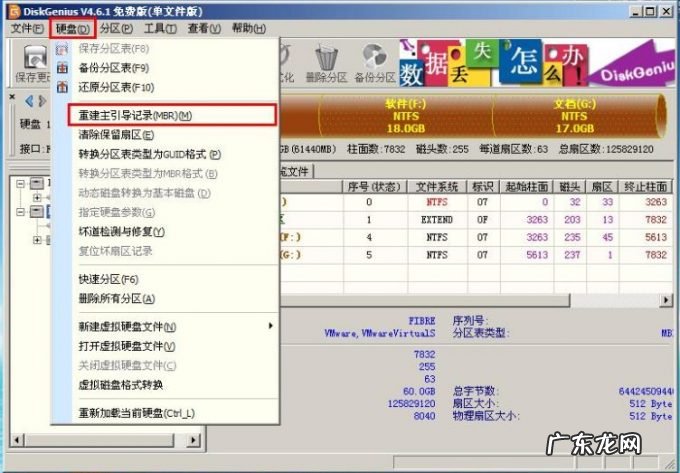
Task: Select the 软件(F:) partition bar segment
Action: (406, 116)
